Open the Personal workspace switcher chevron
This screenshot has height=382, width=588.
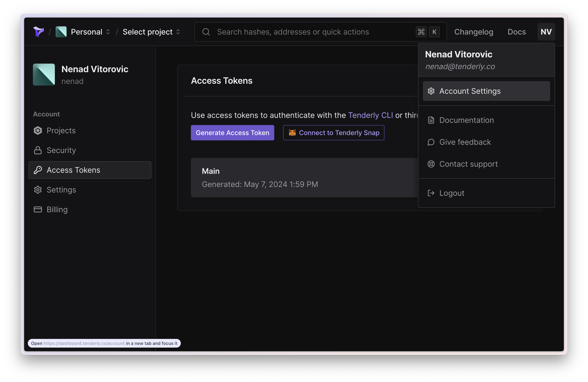pos(108,32)
